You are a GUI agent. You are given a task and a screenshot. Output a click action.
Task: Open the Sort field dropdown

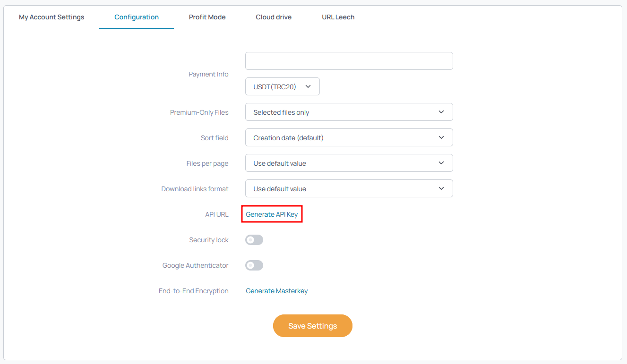349,137
